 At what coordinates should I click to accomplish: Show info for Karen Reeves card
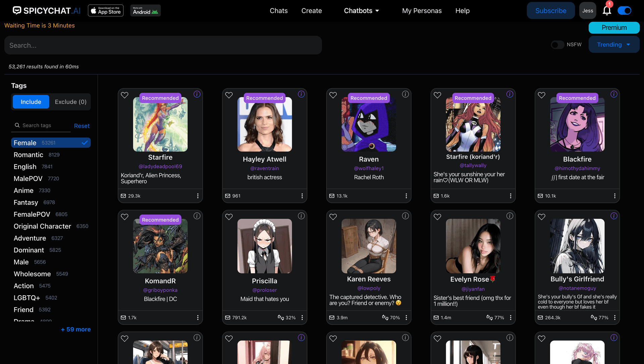(x=405, y=216)
